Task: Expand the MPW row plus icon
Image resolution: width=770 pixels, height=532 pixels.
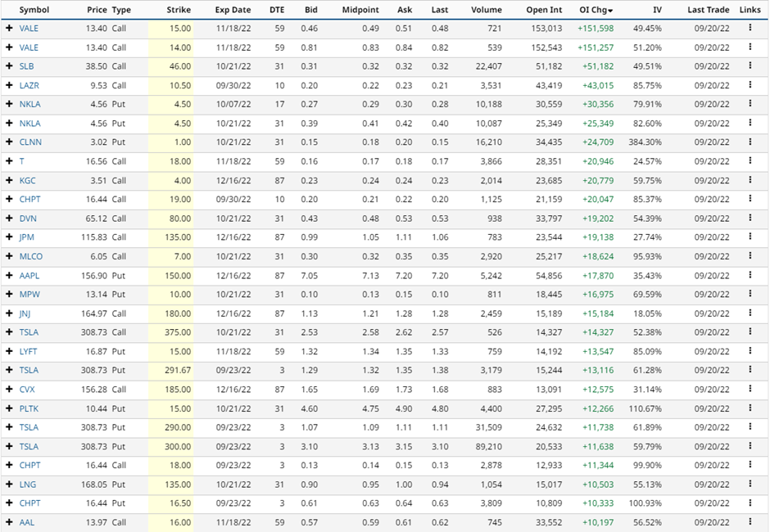Action: click(9, 294)
